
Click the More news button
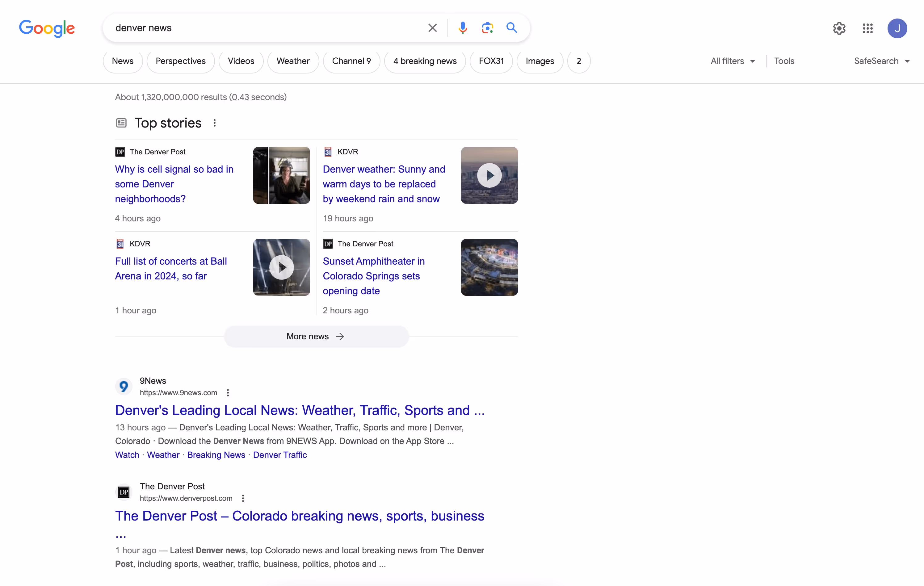pyautogui.click(x=316, y=336)
